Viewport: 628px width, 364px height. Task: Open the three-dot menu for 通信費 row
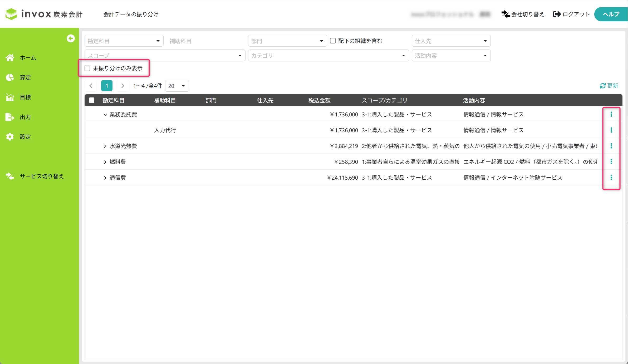pyautogui.click(x=611, y=178)
